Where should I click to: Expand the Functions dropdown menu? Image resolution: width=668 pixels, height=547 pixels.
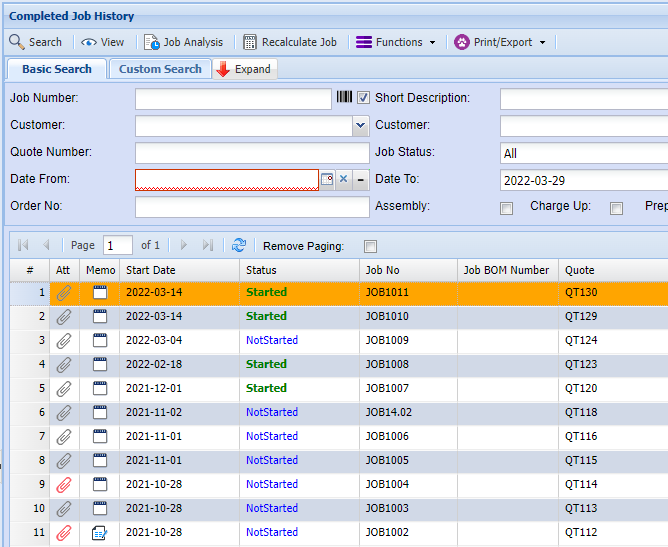click(397, 42)
